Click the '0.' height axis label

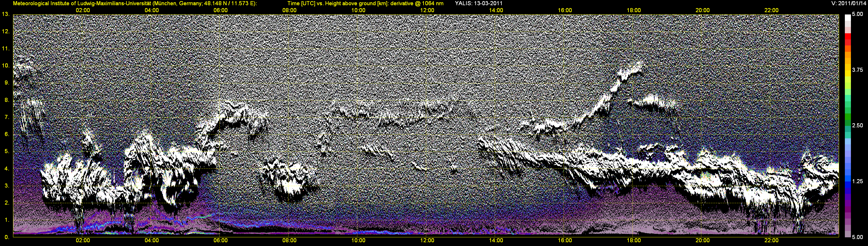pyautogui.click(x=7, y=237)
